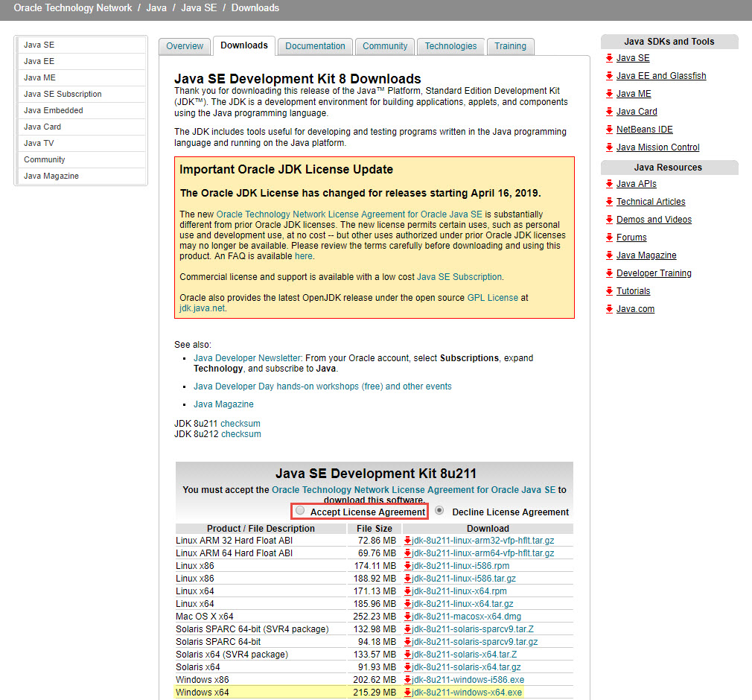Click download icon for jdk-8u211-solaris-x64.tar.gz
This screenshot has width=752, height=700.
click(408, 667)
